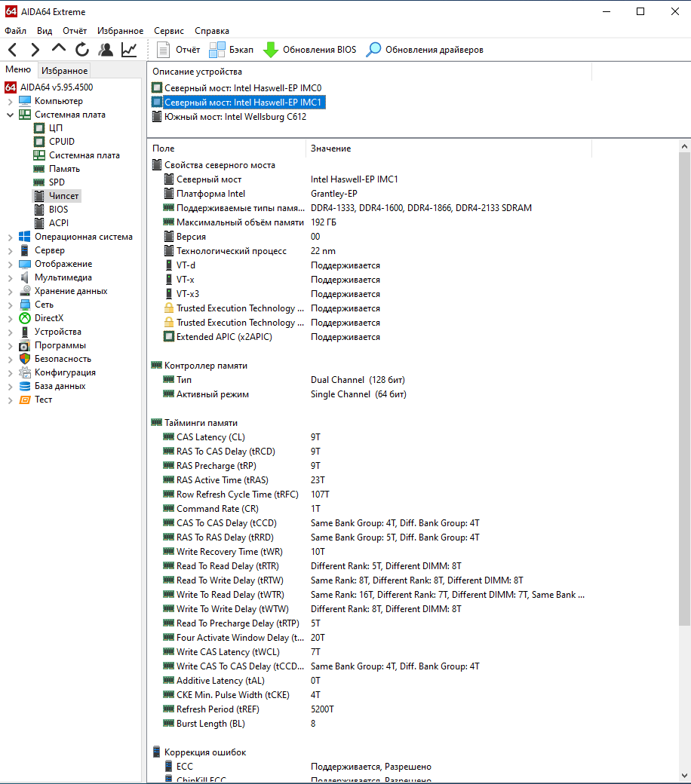The height and width of the screenshot is (784, 691).
Task: Expand the Отображение tree node
Action: 10,265
